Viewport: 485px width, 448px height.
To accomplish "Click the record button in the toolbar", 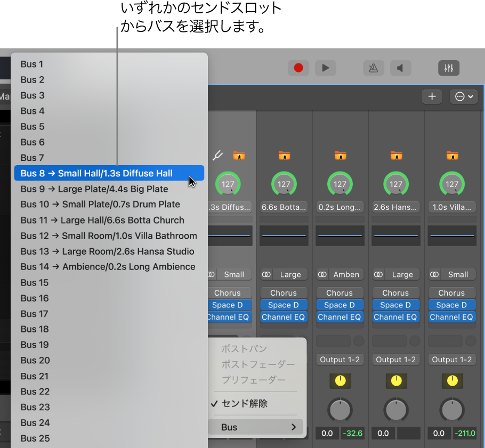I will (x=299, y=68).
